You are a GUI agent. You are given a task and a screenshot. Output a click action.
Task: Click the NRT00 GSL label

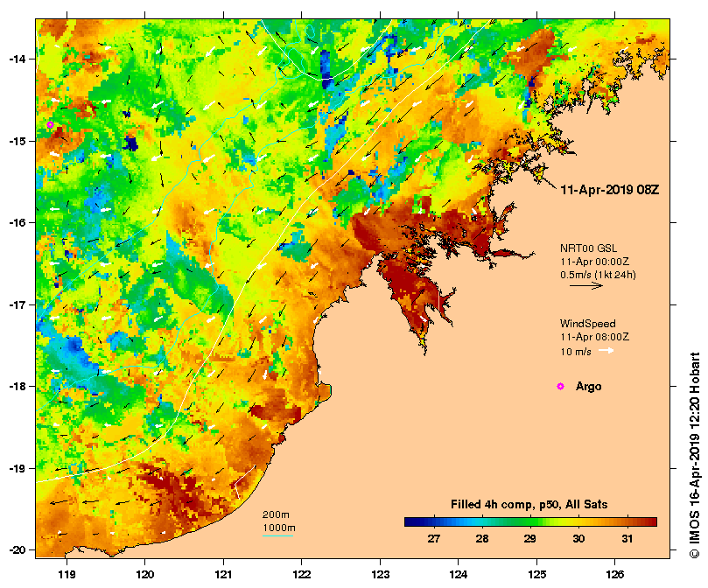point(588,248)
